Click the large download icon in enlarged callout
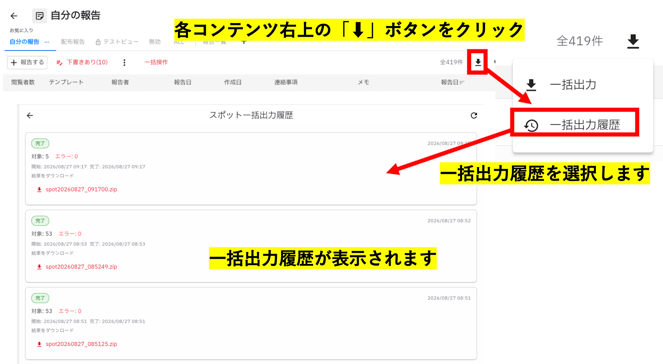The height and width of the screenshot is (364, 663). [x=633, y=41]
